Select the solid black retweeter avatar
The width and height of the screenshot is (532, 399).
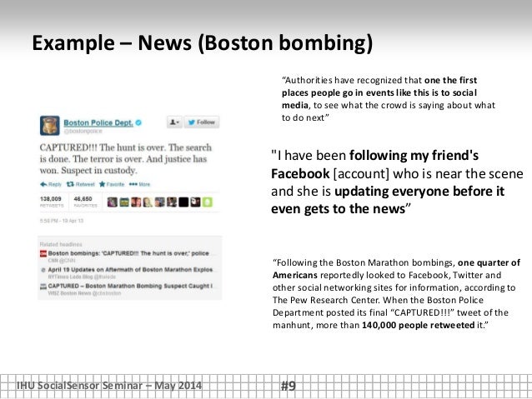click(x=183, y=202)
